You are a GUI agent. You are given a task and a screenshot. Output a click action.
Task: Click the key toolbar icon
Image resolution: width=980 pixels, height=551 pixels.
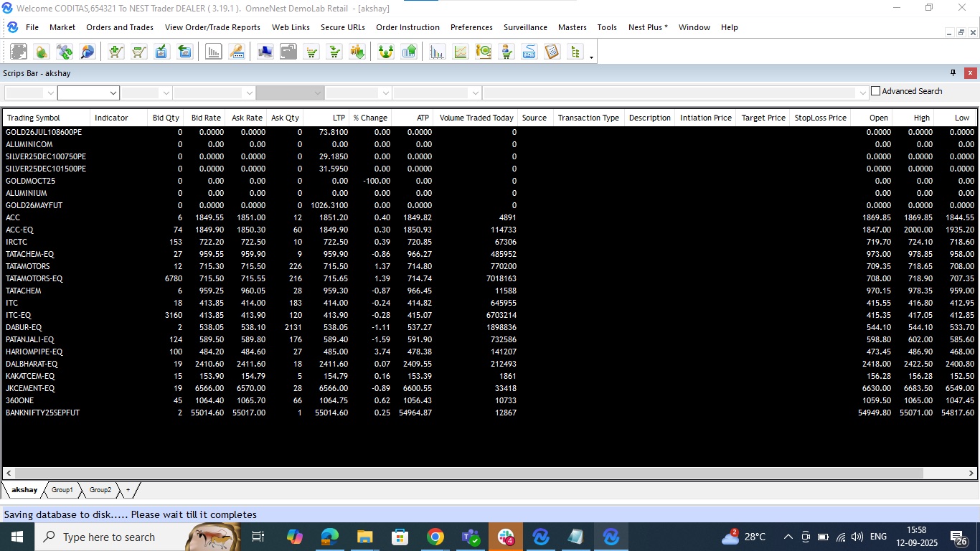[x=236, y=52]
